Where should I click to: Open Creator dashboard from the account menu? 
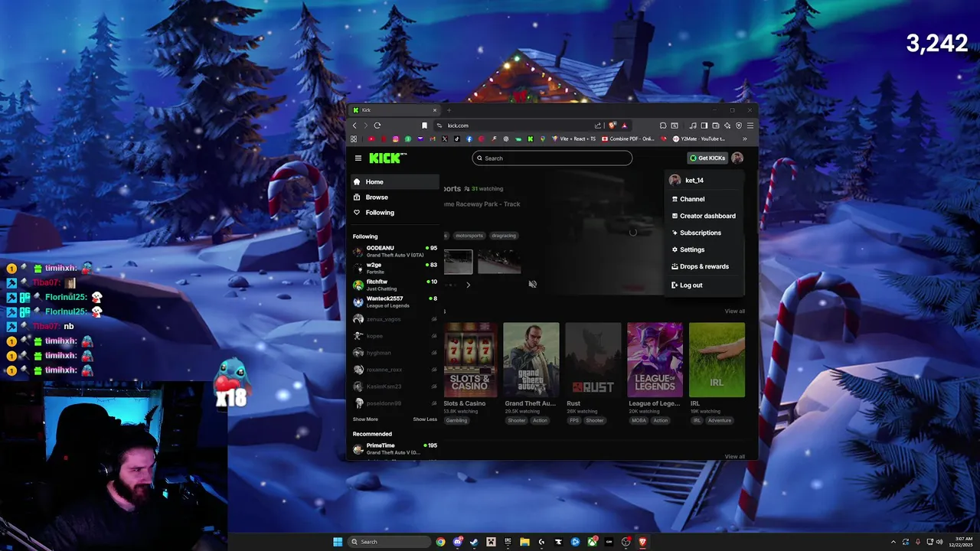(704, 216)
